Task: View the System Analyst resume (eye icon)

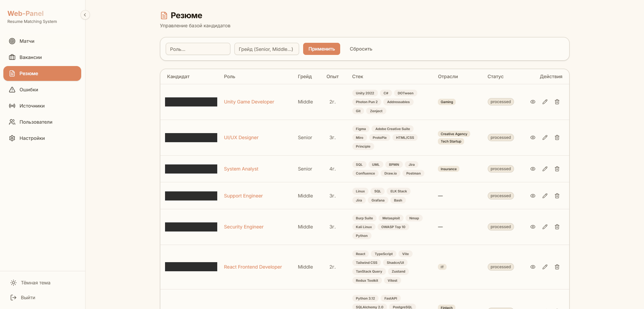Action: tap(533, 169)
